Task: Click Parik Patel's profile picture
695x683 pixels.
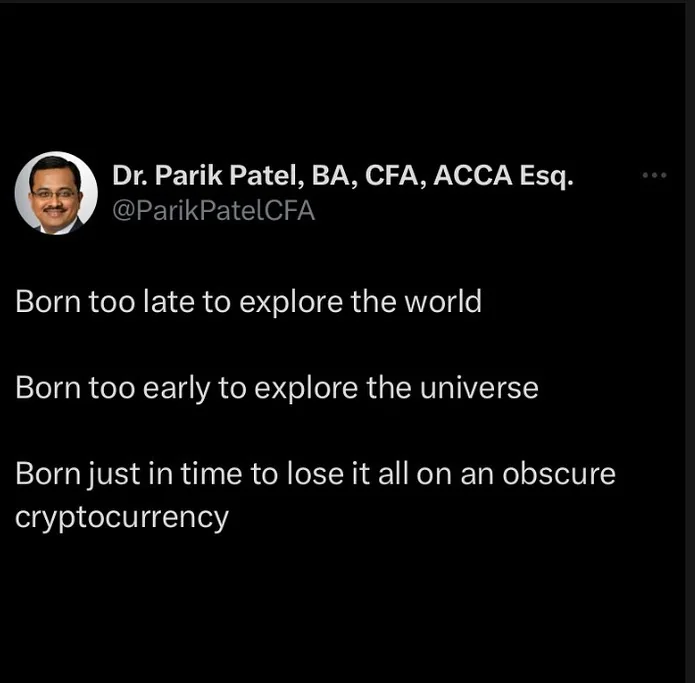Action: [x=56, y=193]
